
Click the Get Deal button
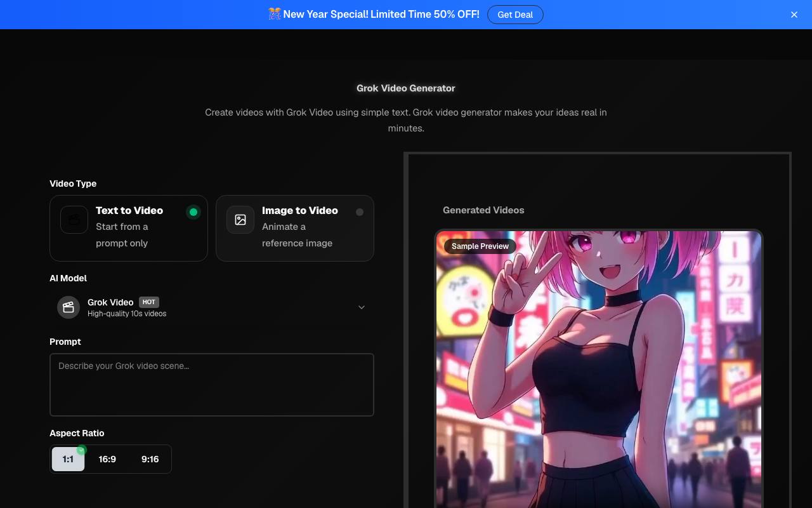coord(515,15)
